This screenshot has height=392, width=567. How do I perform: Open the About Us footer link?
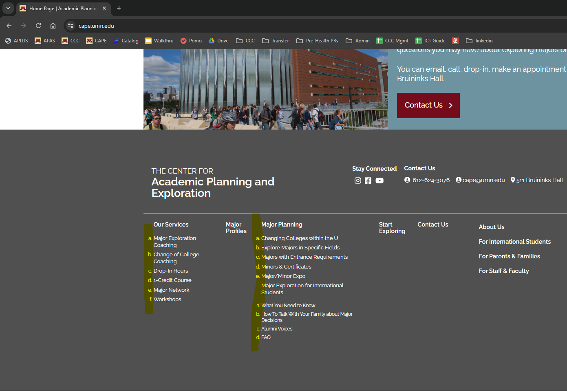coord(492,227)
